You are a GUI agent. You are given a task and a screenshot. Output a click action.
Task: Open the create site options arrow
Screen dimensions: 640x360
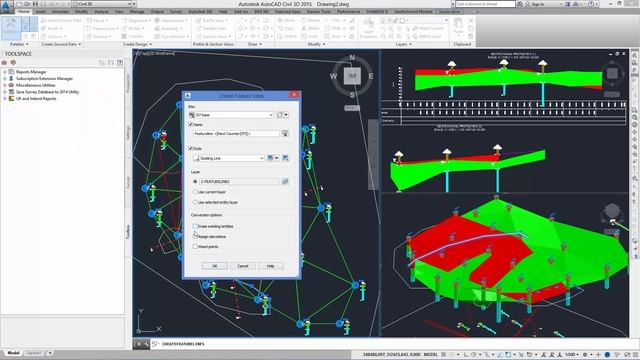pyautogui.click(x=286, y=115)
